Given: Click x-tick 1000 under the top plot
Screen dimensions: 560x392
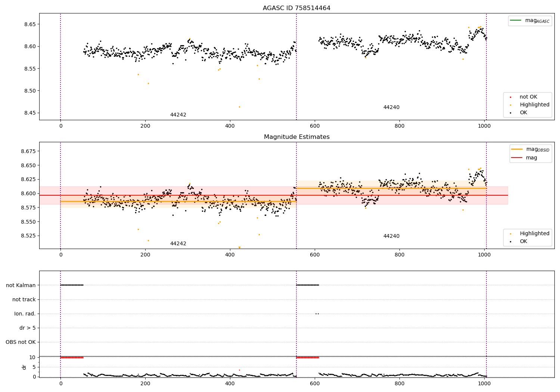Looking at the screenshot, I should 484,126.
